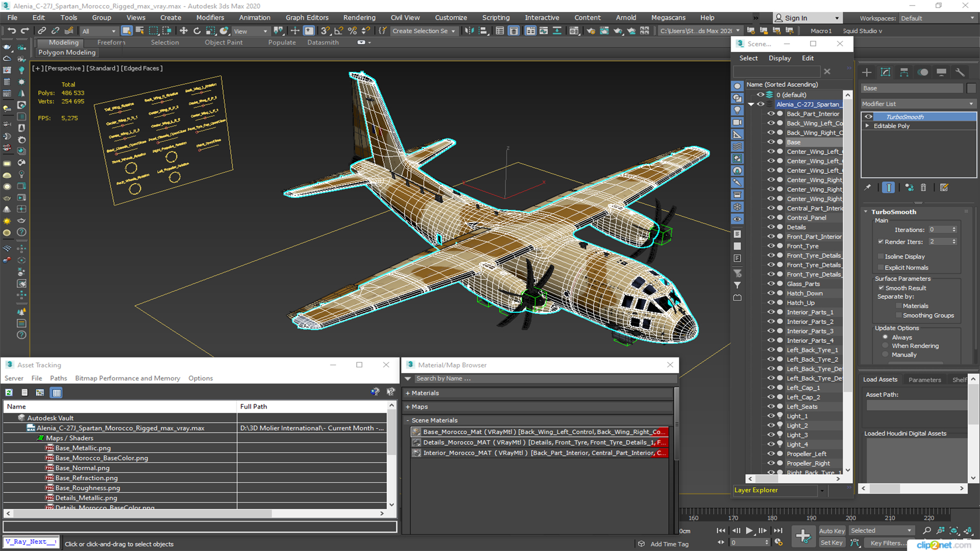Image resolution: width=980 pixels, height=551 pixels.
Task: Activate the Select Object tool
Action: tap(127, 31)
